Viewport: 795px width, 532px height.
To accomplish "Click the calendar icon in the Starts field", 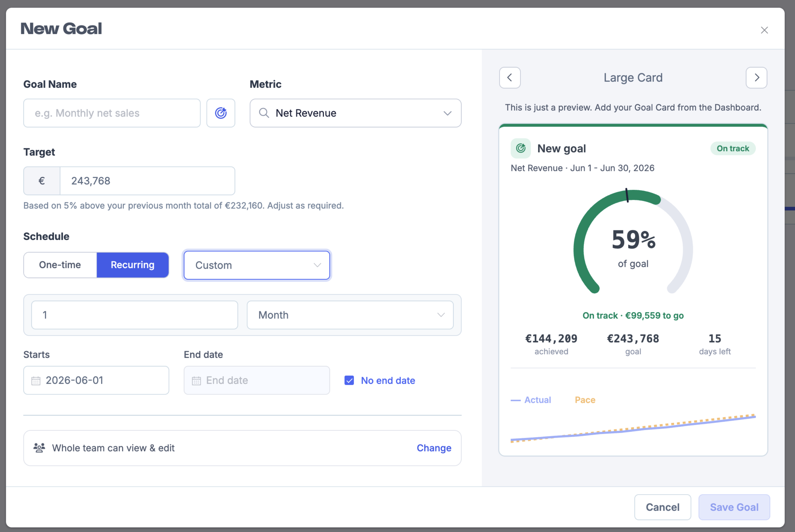I will (x=36, y=381).
